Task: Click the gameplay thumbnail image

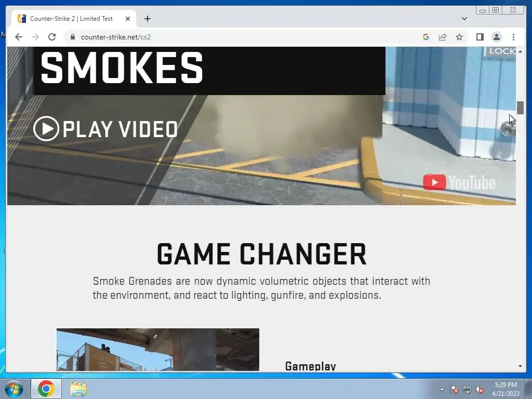Action: tap(158, 350)
